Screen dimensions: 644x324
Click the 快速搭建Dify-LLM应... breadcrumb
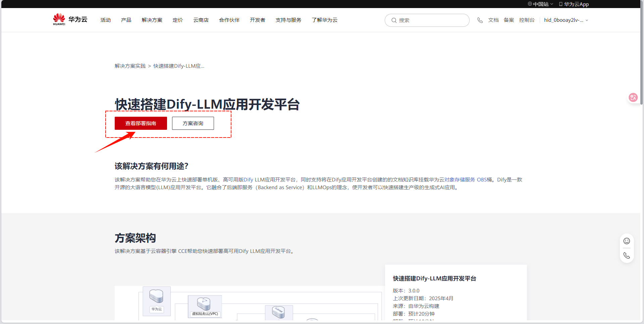click(x=179, y=66)
